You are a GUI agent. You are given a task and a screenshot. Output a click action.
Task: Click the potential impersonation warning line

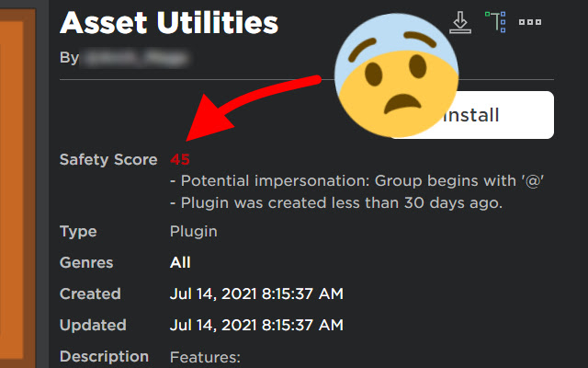coord(358,182)
